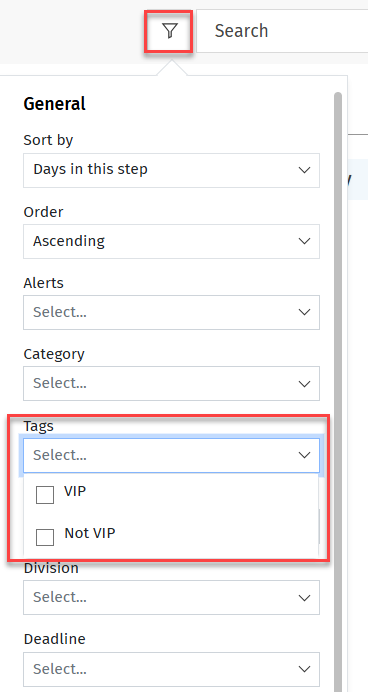
Task: Open the Order 'Ascending' dropdown
Action: [x=171, y=241]
